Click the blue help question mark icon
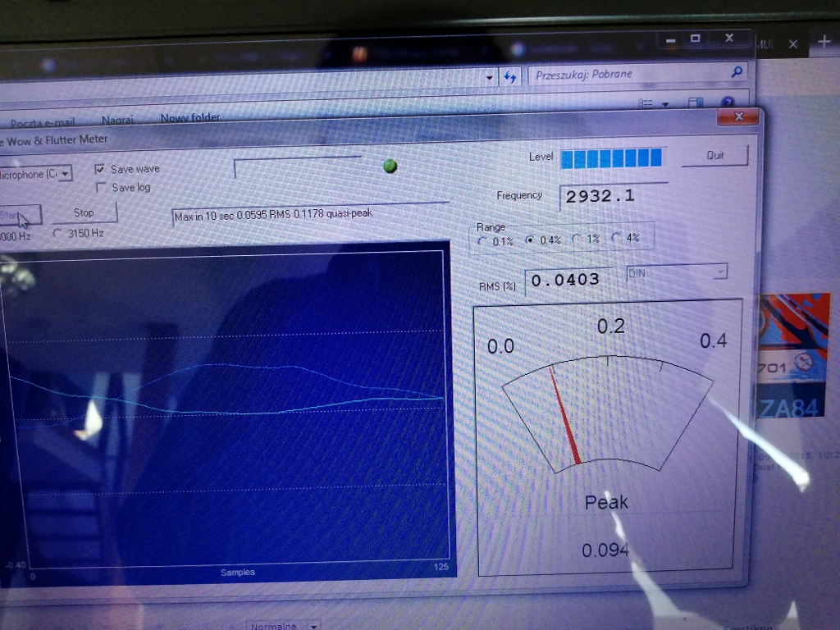This screenshot has height=630, width=840. [727, 103]
